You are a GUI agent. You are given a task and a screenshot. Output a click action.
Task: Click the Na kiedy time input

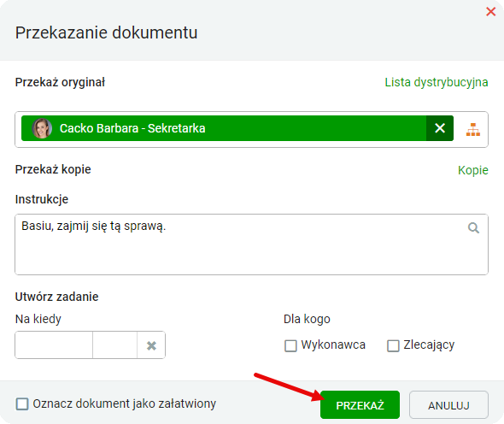[115, 345]
